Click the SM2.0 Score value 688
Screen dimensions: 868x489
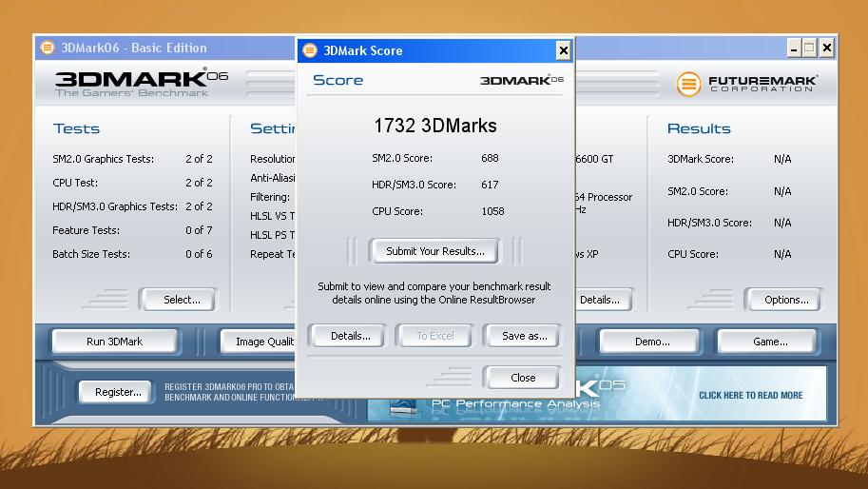(490, 158)
